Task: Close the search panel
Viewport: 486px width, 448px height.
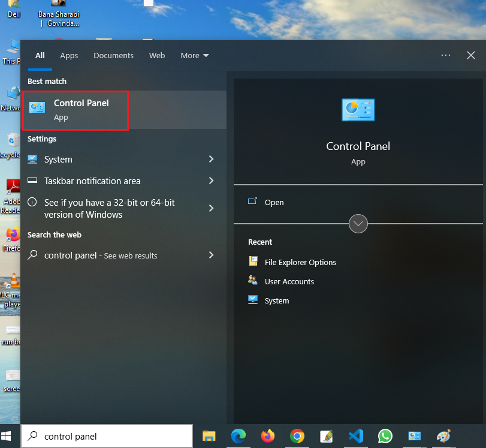Action: 471,55
